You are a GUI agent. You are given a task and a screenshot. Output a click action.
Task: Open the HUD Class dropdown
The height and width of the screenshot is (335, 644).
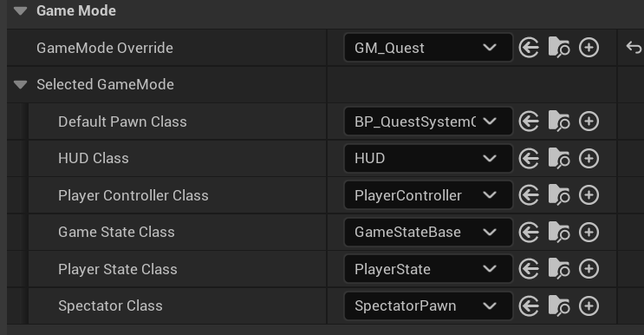428,158
